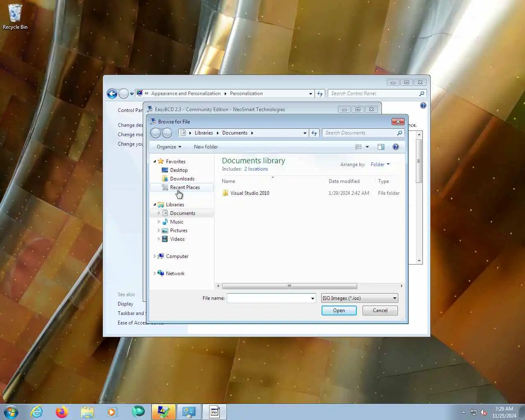Image resolution: width=525 pixels, height=420 pixels.
Task: Select Documents library in the tree
Action: [183, 213]
